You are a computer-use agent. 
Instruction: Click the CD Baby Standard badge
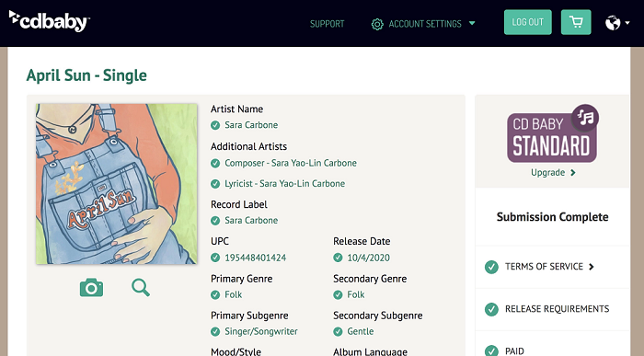point(552,134)
